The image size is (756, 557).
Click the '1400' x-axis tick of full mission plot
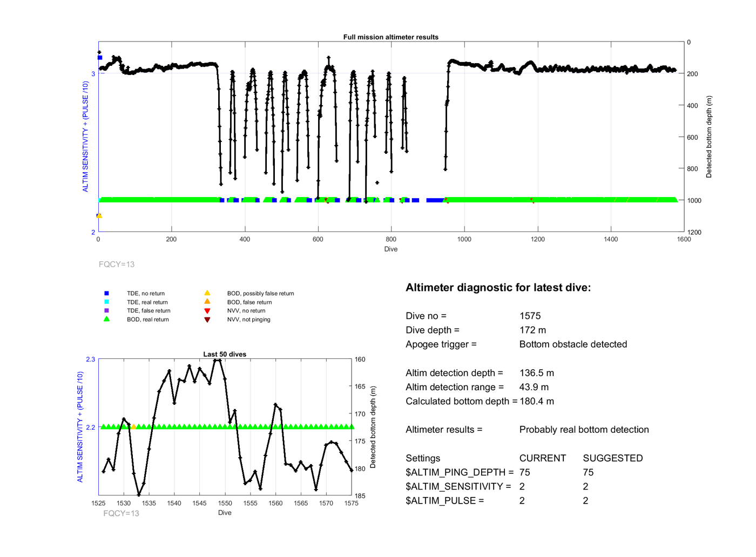coord(611,240)
